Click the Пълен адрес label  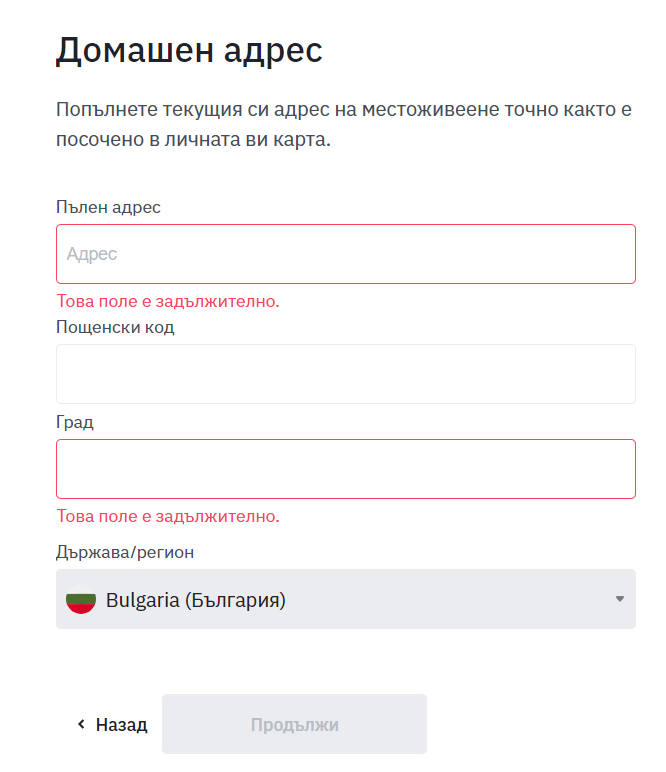[x=108, y=207]
